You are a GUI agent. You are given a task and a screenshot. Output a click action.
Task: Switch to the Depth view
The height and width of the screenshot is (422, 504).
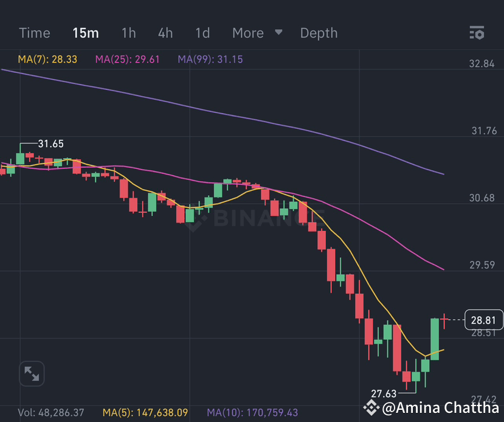[319, 33]
